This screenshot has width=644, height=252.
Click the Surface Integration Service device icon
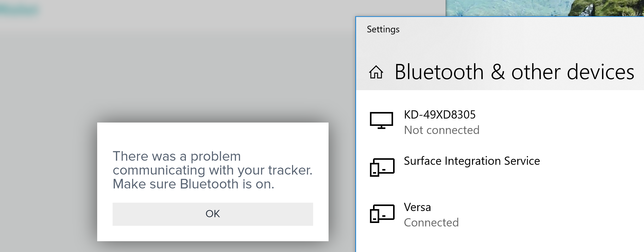point(382,167)
